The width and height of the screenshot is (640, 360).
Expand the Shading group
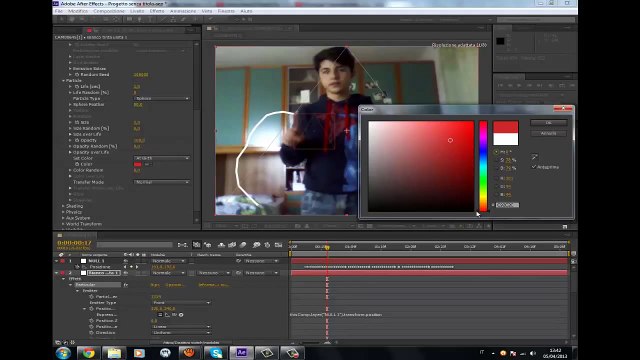64,206
